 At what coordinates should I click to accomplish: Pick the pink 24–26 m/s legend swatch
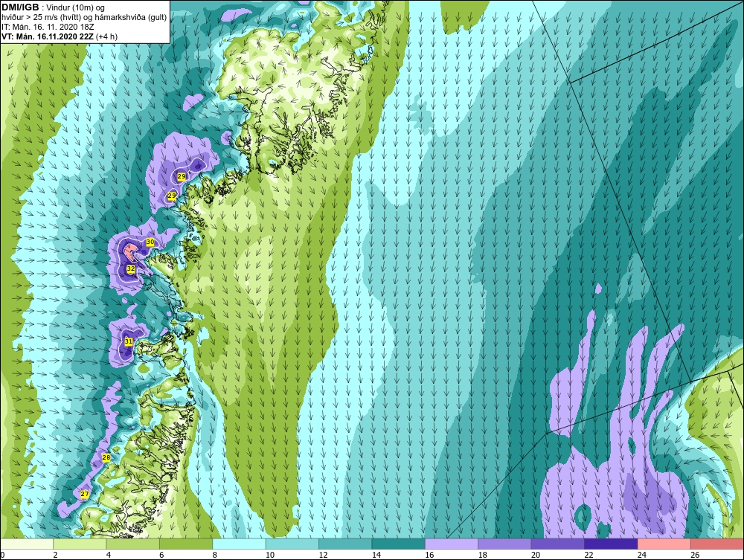[x=664, y=544]
